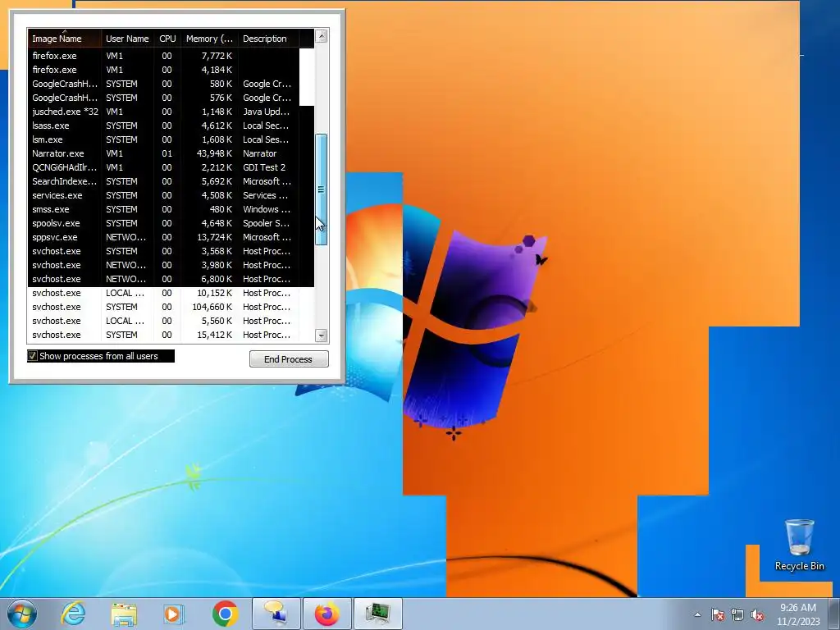Click the Show desktop strip at the taskbar end
Image resolution: width=840 pixels, height=630 pixels.
click(x=834, y=614)
